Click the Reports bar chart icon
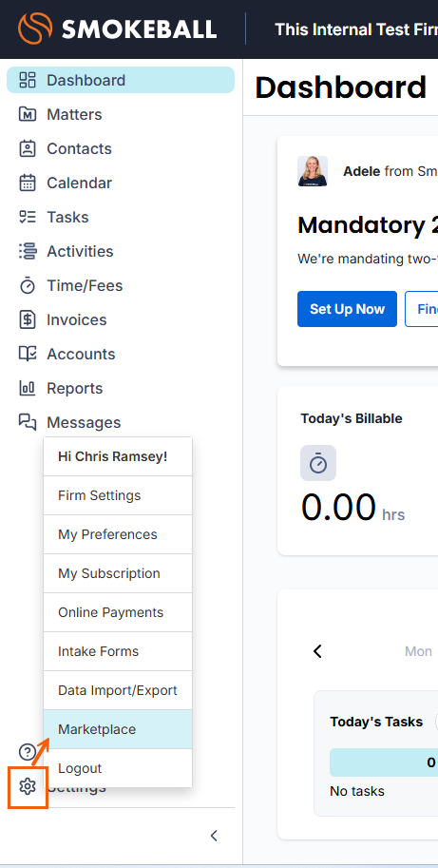The image size is (438, 868). 28,388
